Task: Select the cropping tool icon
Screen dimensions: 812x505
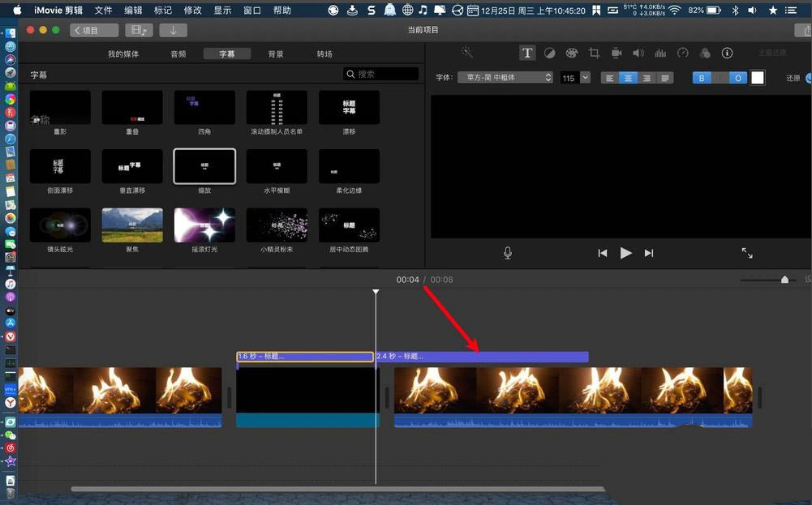Action: (x=594, y=53)
